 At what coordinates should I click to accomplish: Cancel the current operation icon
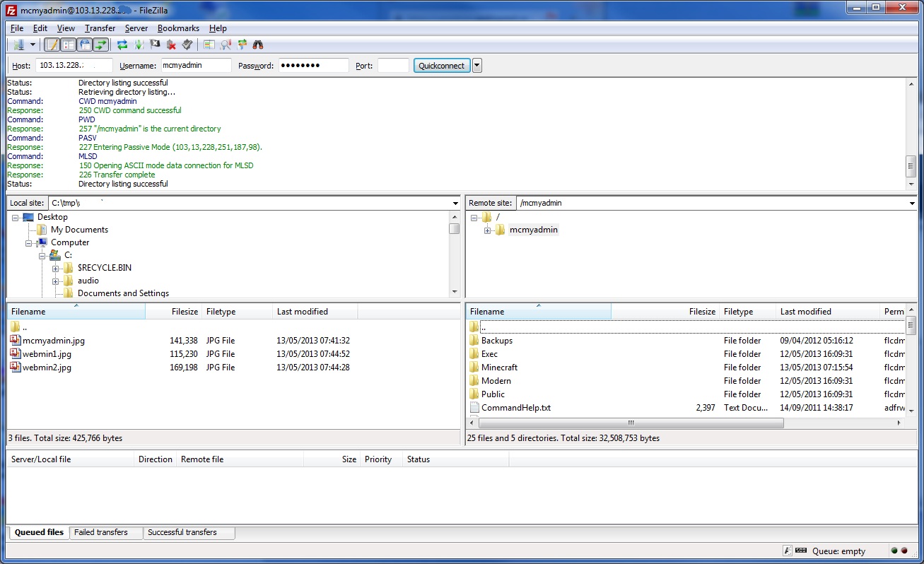[155, 45]
